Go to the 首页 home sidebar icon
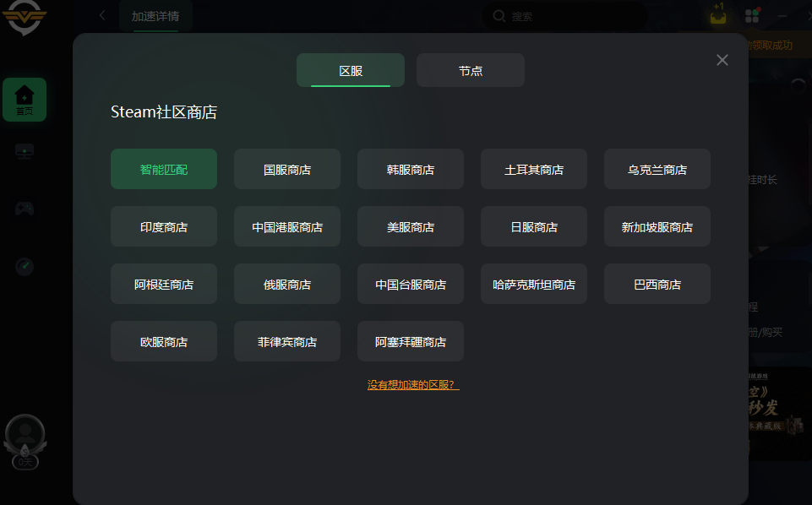This screenshot has height=505, width=812. tap(25, 100)
